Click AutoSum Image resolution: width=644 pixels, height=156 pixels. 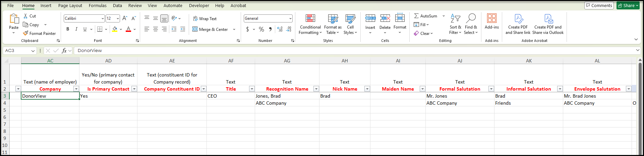click(425, 16)
